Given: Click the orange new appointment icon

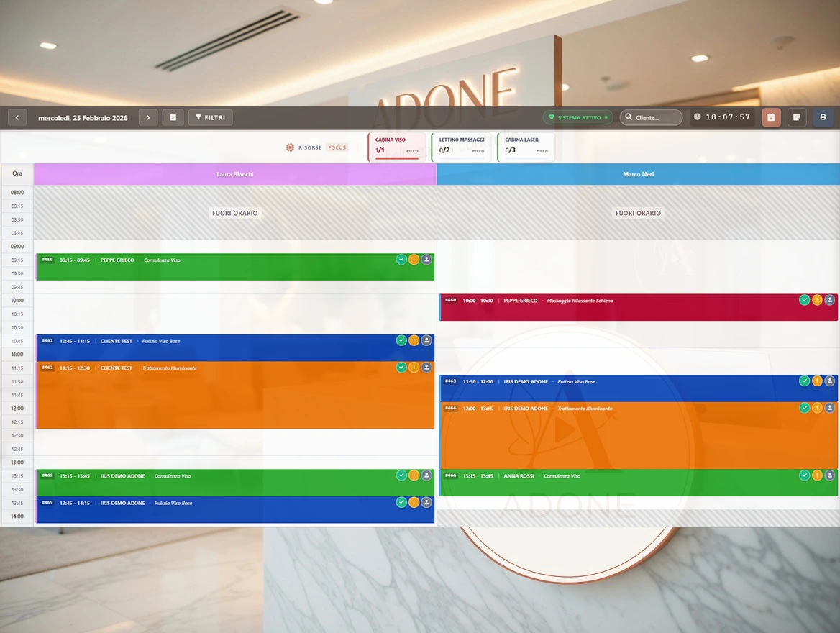Looking at the screenshot, I should pos(771,117).
